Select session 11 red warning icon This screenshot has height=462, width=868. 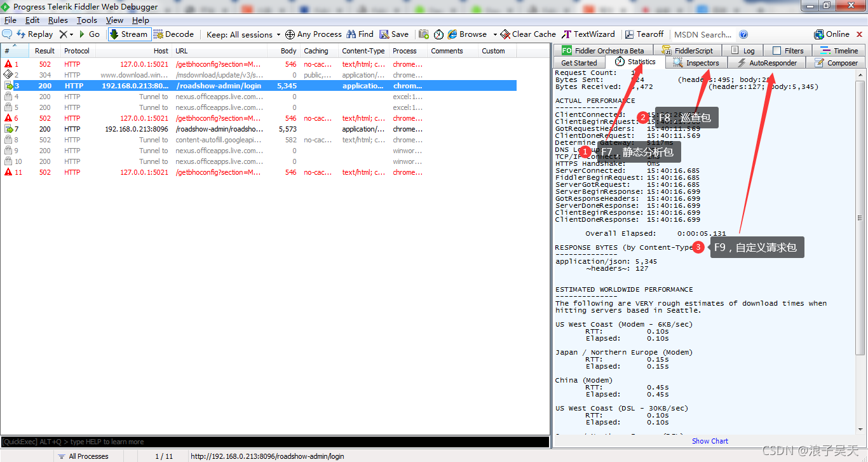pos(8,172)
